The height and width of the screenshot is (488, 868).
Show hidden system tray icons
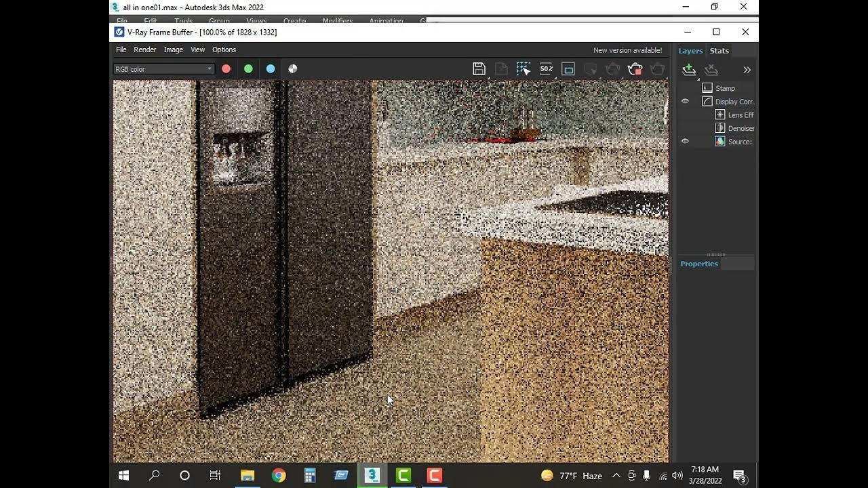coord(616,476)
